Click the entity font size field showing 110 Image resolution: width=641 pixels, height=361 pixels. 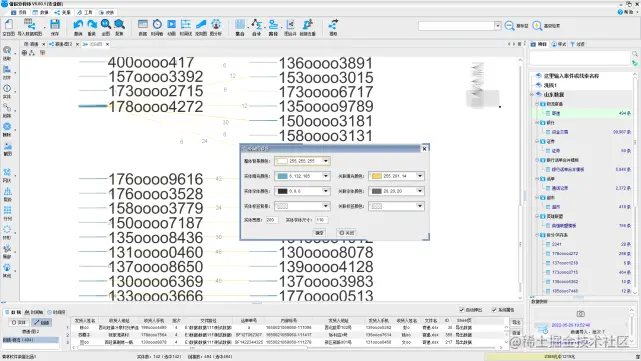[321, 220]
